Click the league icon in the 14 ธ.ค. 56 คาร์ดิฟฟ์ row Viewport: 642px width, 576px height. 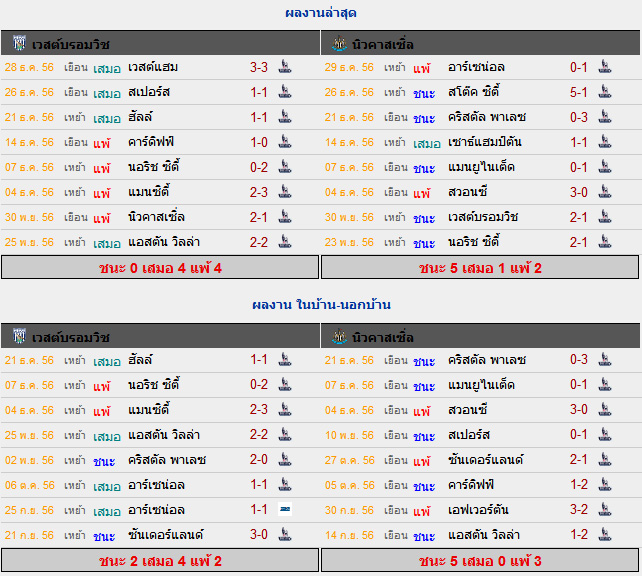click(x=285, y=142)
